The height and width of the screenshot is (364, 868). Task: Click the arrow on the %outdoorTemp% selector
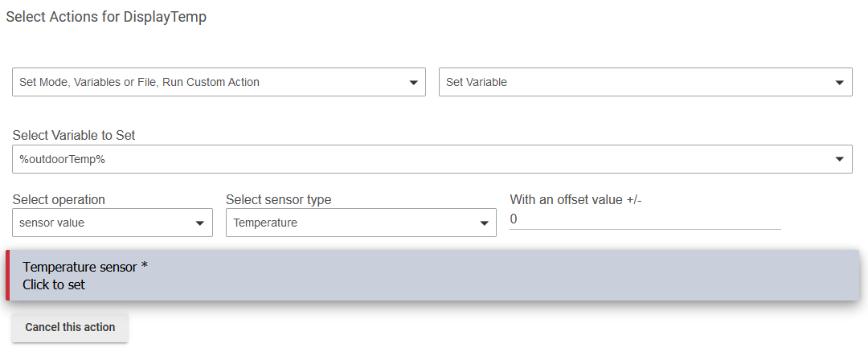(840, 160)
